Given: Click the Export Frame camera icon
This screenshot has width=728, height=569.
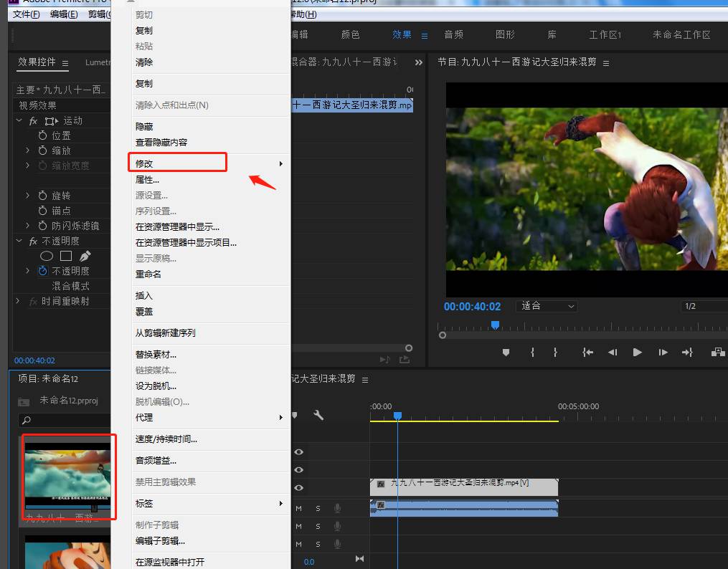Looking at the screenshot, I should pyautogui.click(x=719, y=352).
